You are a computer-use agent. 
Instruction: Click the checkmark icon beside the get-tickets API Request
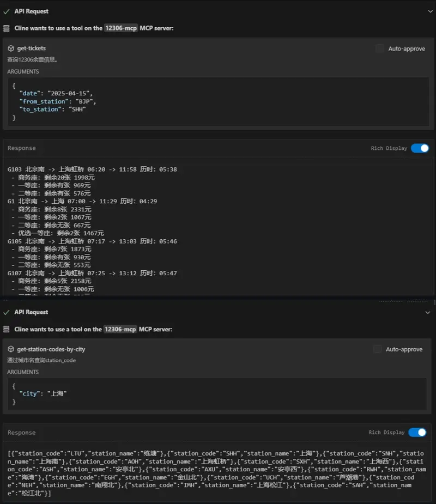pyautogui.click(x=7, y=11)
